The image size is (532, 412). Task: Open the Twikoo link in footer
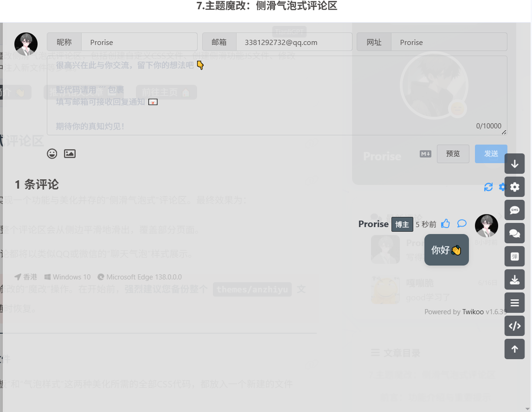pyautogui.click(x=473, y=312)
